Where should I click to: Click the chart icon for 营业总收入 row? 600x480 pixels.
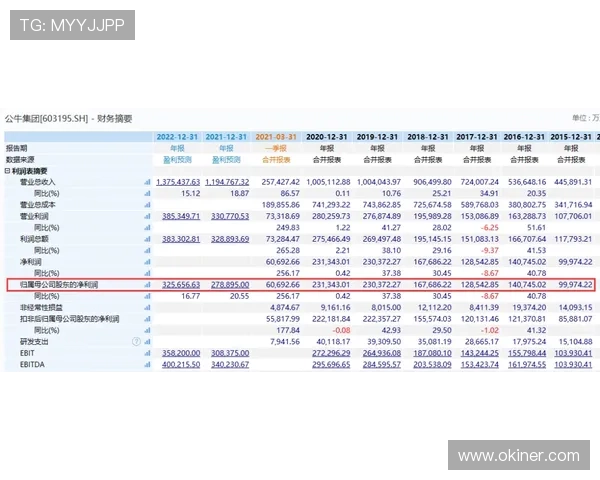pyautogui.click(x=146, y=181)
